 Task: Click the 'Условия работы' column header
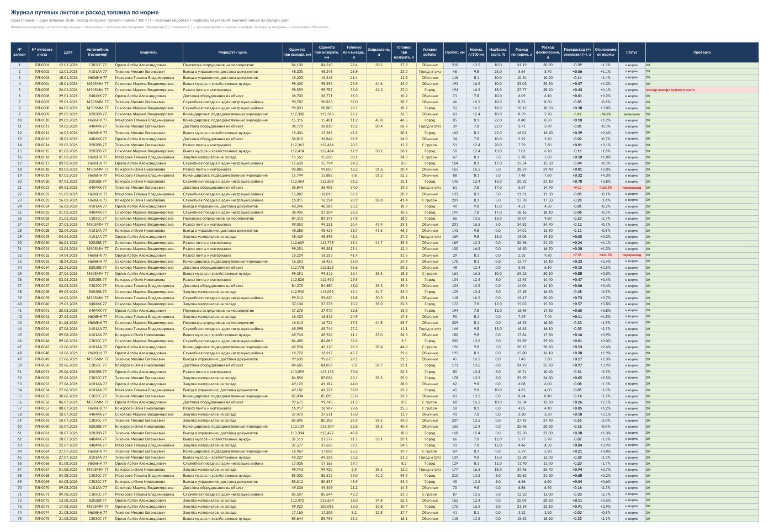pyautogui.click(x=430, y=52)
